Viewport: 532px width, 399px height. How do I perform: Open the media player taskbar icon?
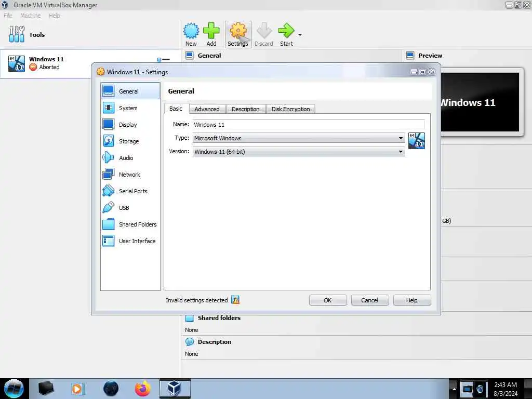[x=77, y=389]
